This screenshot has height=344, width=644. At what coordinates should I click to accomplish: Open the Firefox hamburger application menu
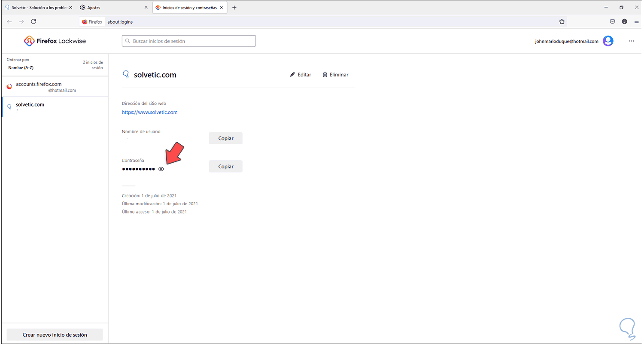(636, 21)
